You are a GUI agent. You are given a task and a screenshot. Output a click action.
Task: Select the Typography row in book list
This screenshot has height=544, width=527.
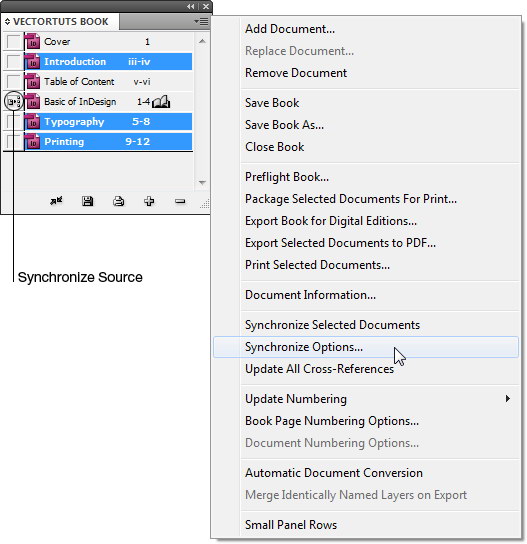108,122
